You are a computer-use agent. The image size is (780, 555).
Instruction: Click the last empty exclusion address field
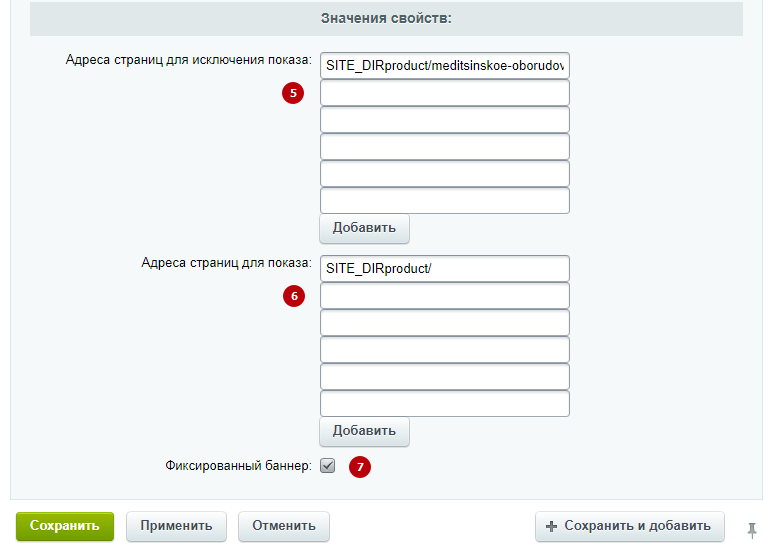tap(445, 200)
